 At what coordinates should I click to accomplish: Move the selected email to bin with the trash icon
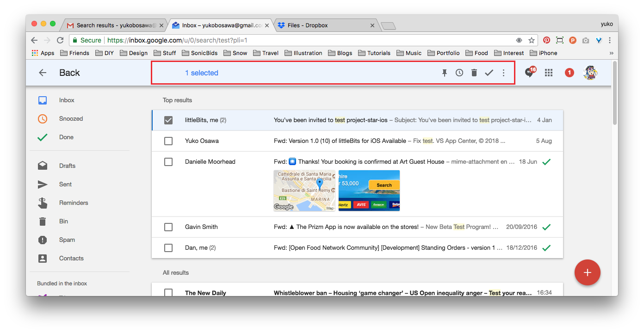pyautogui.click(x=474, y=73)
